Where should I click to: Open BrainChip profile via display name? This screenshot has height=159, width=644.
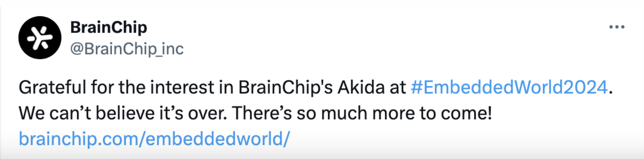109,28
